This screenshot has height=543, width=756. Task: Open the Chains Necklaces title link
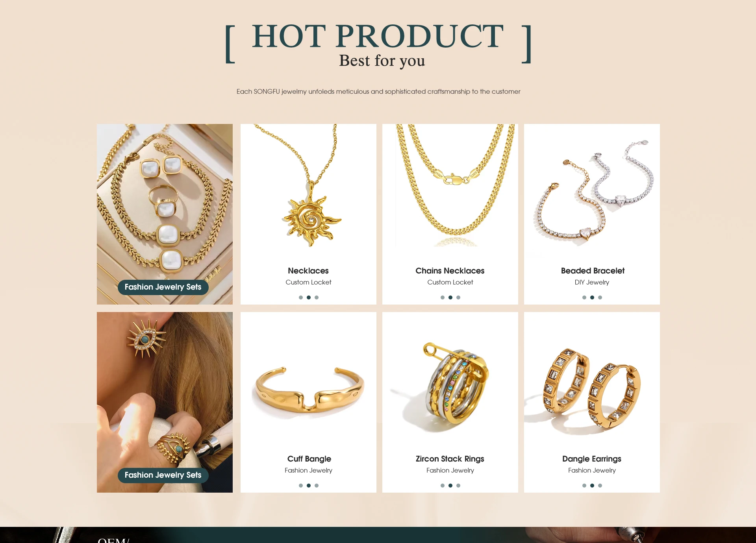(450, 271)
